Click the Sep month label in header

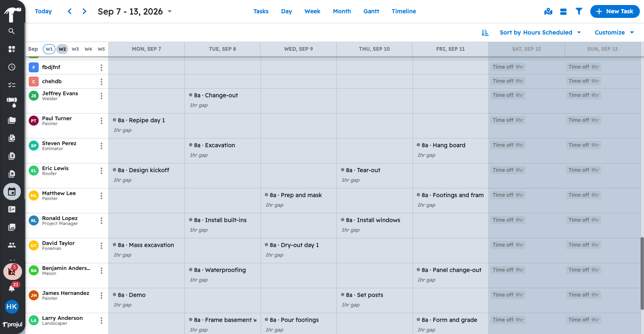[33, 49]
